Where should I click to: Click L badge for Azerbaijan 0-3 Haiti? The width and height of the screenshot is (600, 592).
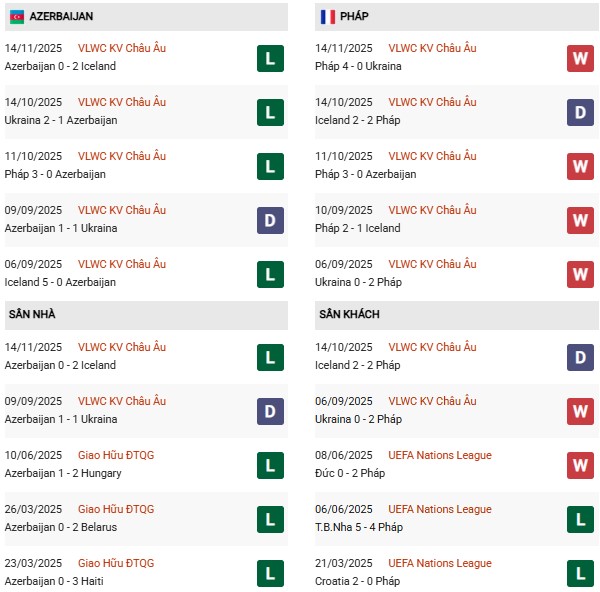pos(270,573)
